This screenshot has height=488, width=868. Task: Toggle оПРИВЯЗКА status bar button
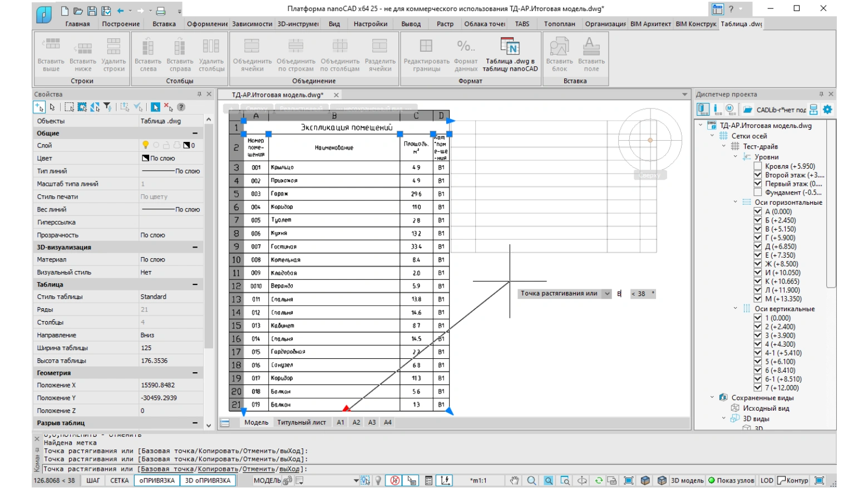[157, 481]
